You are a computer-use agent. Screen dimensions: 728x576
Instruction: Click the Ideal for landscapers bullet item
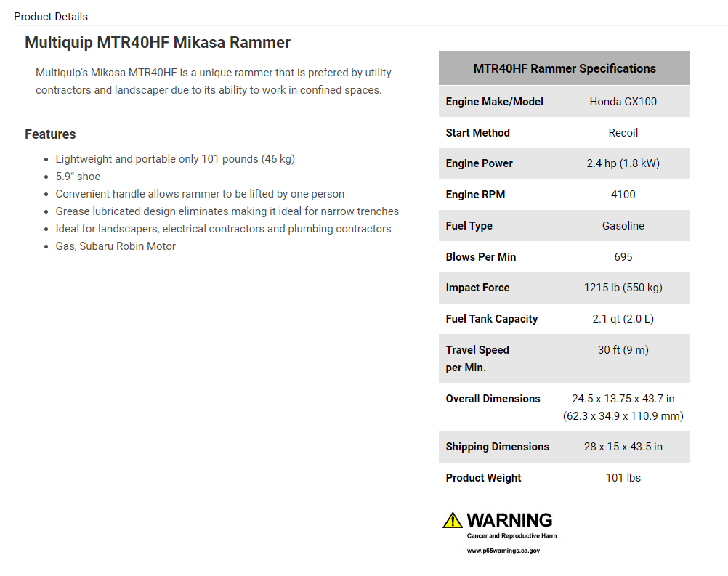(223, 229)
